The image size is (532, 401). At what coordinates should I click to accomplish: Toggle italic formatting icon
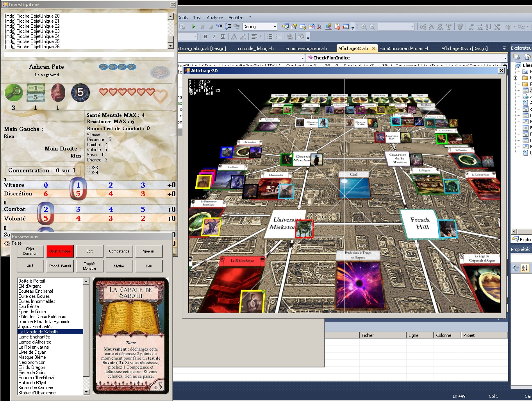pos(214,36)
